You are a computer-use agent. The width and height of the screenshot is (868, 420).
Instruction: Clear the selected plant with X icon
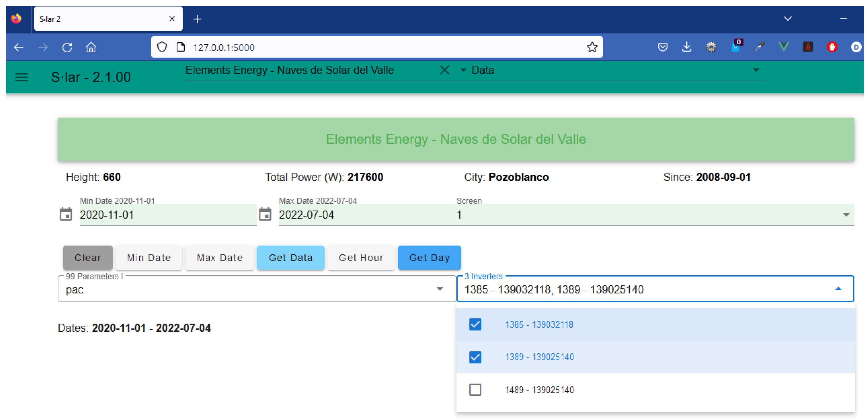pyautogui.click(x=444, y=70)
